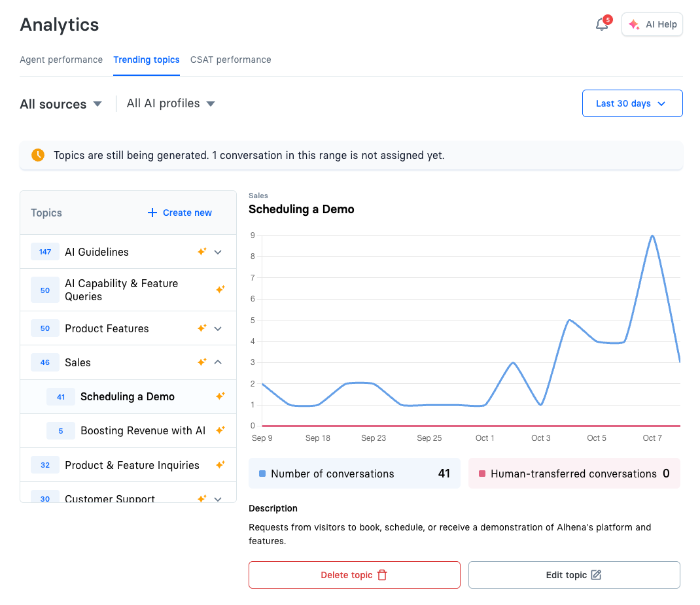Select the Customer Support topic
700x605 pixels.
click(x=128, y=493)
